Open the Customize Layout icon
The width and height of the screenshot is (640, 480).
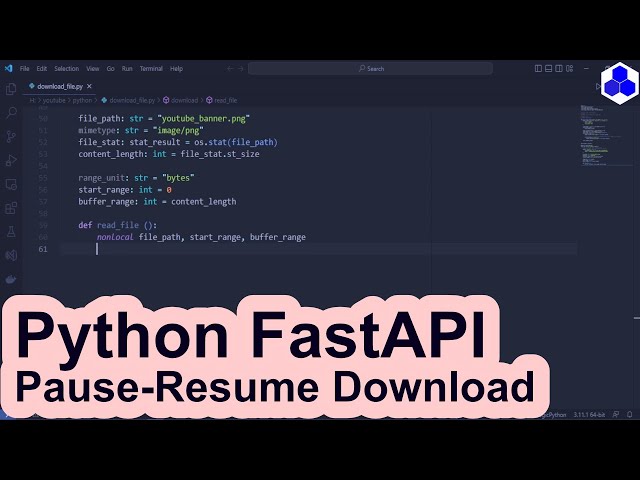pyautogui.click(x=569, y=69)
